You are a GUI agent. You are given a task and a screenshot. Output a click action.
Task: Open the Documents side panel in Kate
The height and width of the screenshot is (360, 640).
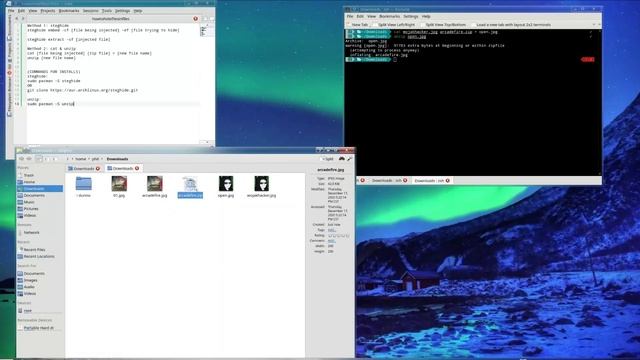point(10,28)
